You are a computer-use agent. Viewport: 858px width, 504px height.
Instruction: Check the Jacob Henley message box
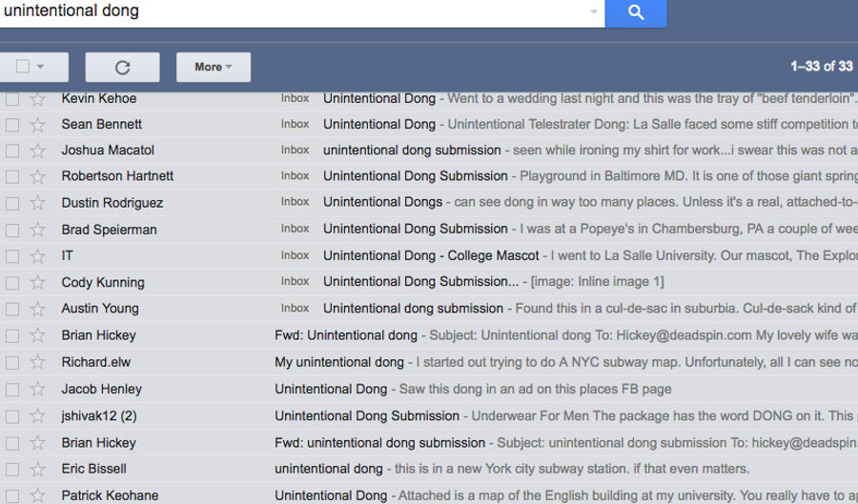(x=12, y=390)
